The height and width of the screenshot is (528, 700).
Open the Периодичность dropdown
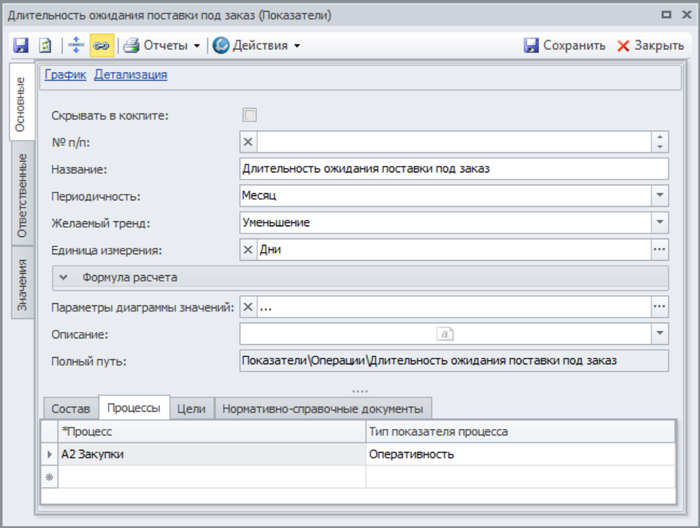659,196
